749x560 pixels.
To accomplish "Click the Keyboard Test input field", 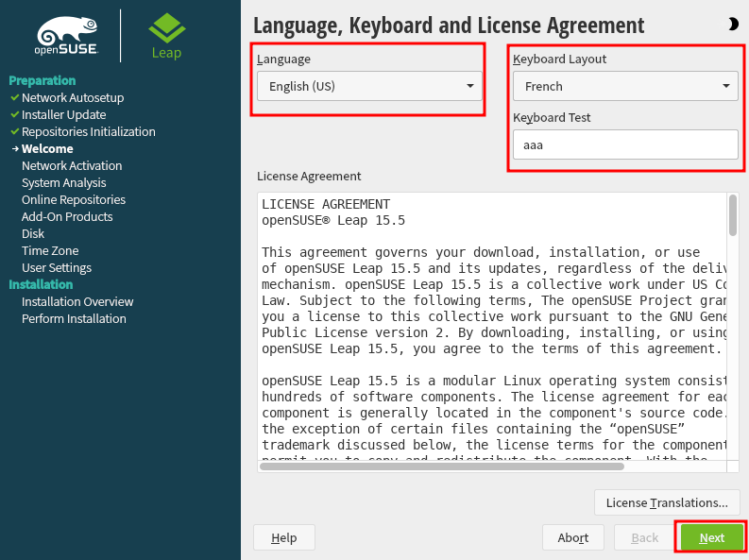I will [x=625, y=144].
